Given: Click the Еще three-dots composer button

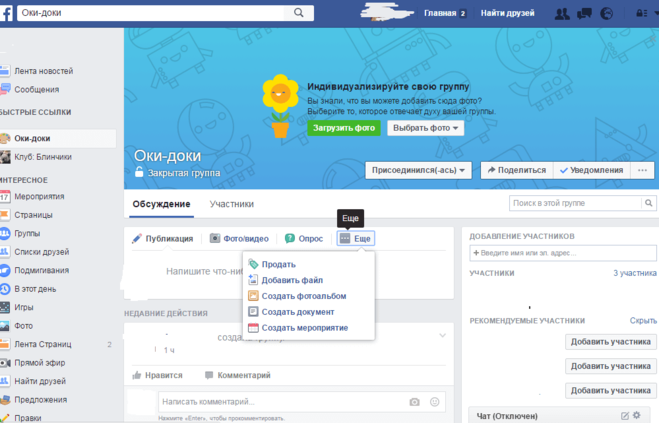Looking at the screenshot, I should pos(356,238).
